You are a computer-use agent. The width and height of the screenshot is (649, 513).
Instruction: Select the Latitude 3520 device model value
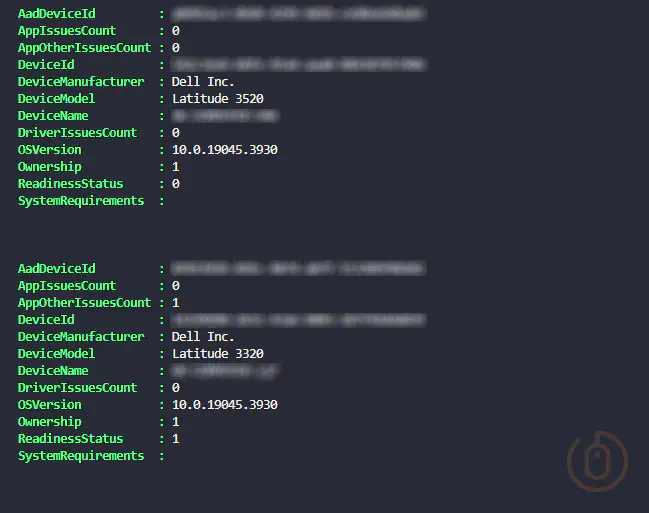[x=218, y=99]
